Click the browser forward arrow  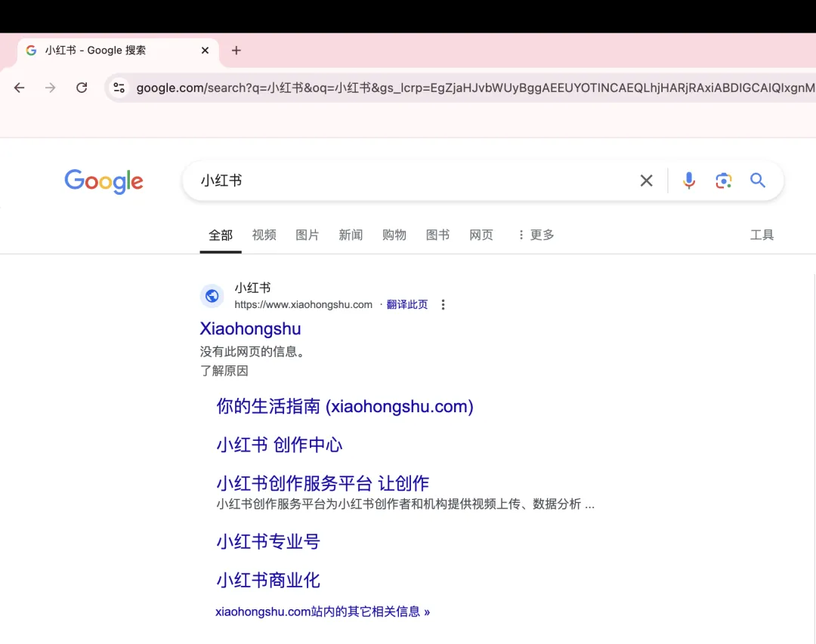pyautogui.click(x=50, y=88)
